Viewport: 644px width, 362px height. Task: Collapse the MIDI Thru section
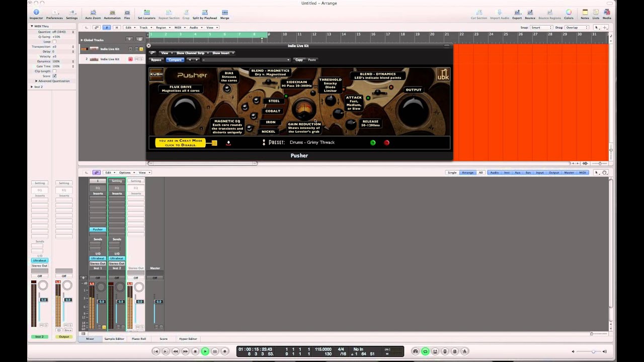[x=32, y=26]
